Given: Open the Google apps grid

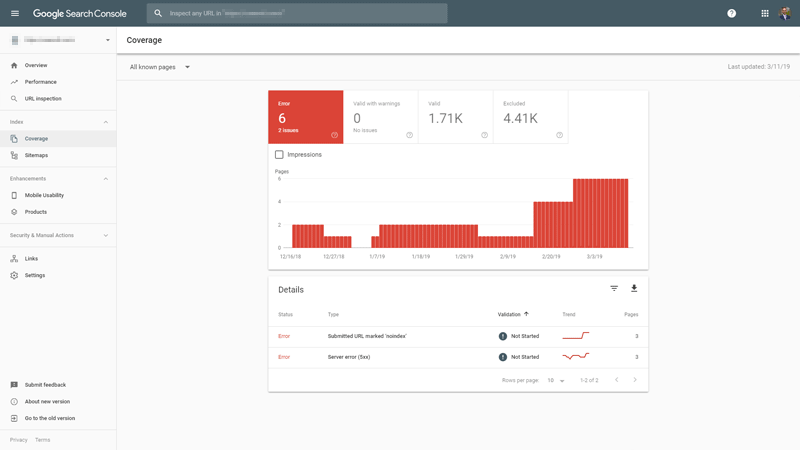Looking at the screenshot, I should pyautogui.click(x=765, y=13).
